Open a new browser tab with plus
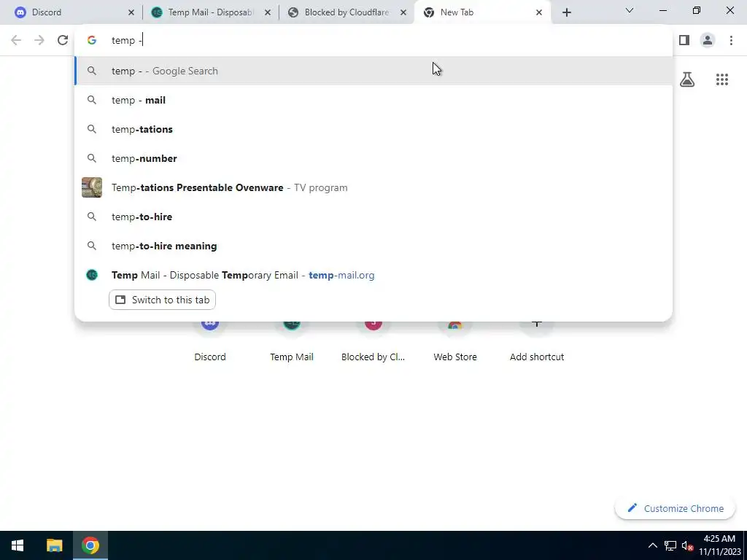The height and width of the screenshot is (560, 747). tap(566, 12)
